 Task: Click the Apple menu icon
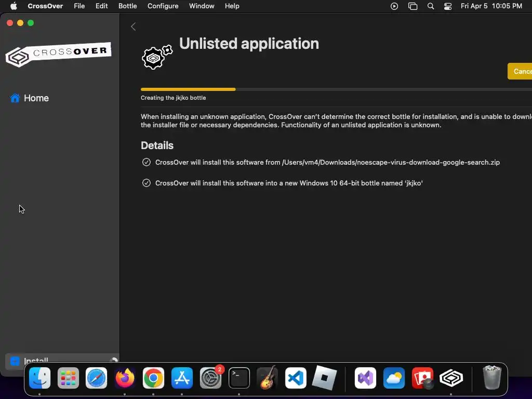(x=14, y=6)
